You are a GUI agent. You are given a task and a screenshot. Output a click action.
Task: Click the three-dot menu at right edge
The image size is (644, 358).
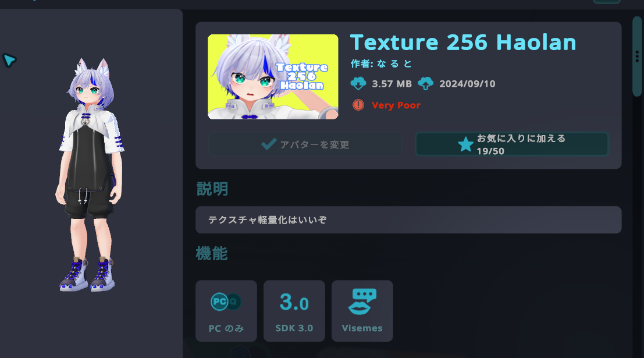point(638,56)
